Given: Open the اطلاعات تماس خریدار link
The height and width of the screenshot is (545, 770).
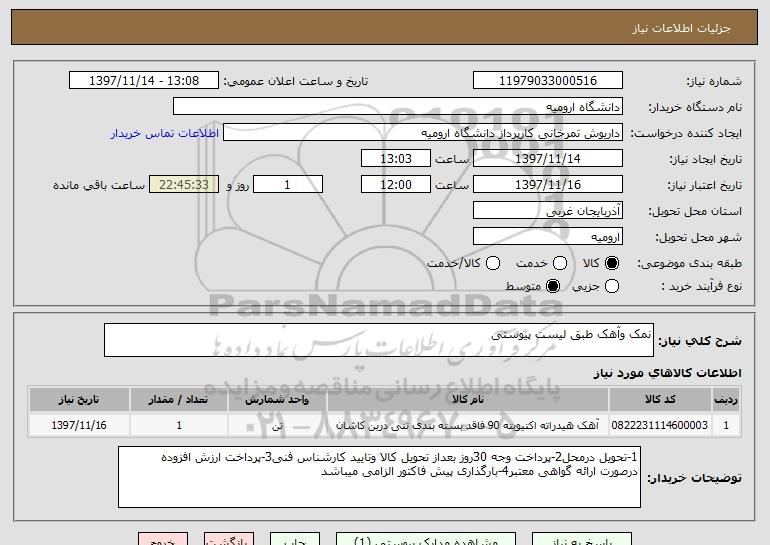Looking at the screenshot, I should point(165,133).
